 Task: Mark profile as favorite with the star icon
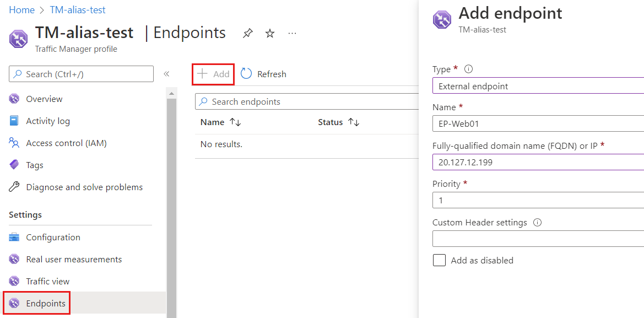pyautogui.click(x=270, y=33)
